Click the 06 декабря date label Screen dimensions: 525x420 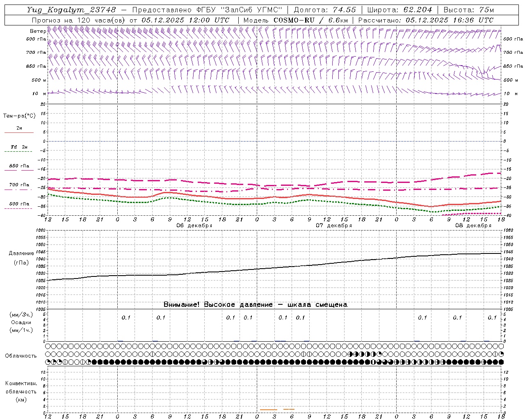pos(194,226)
